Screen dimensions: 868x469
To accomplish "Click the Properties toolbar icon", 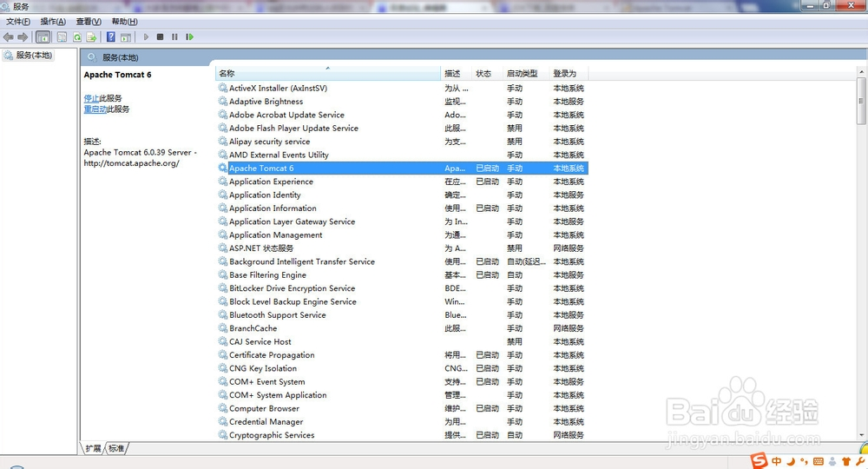I will tap(62, 37).
